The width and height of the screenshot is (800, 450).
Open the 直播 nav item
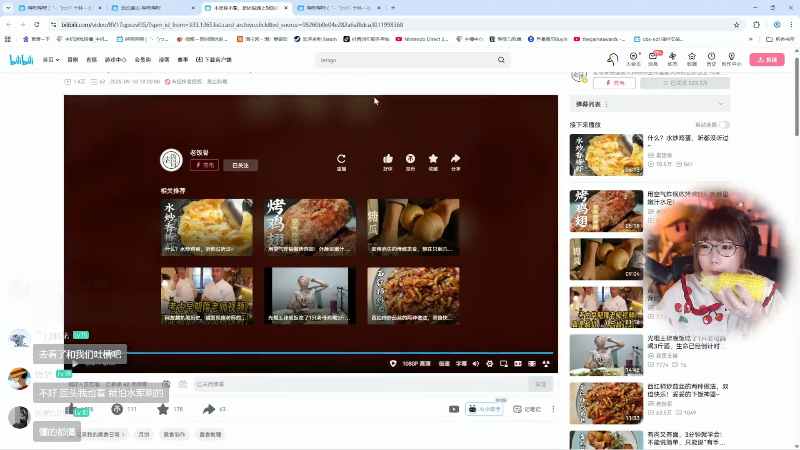pyautogui.click(x=91, y=60)
